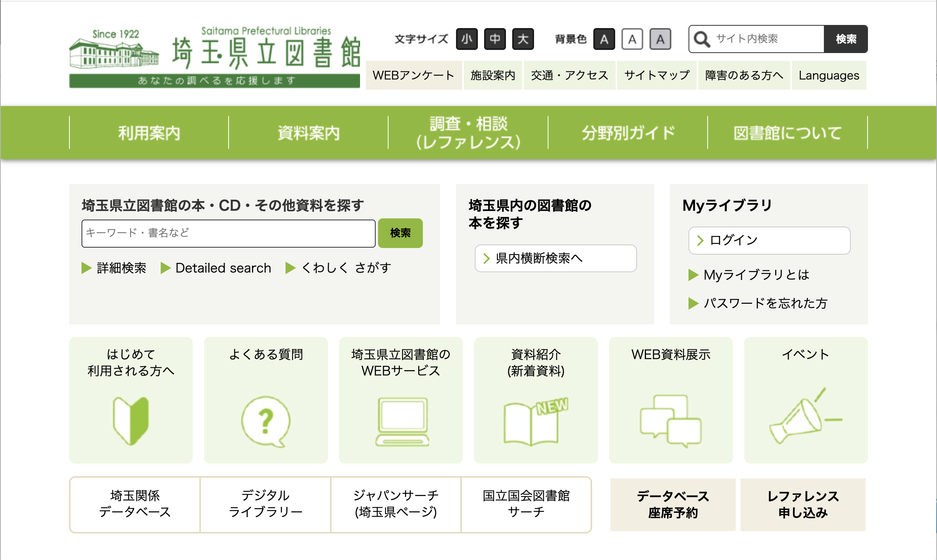The width and height of the screenshot is (937, 560).
Task: Follow the Detailed search link
Action: point(223,268)
